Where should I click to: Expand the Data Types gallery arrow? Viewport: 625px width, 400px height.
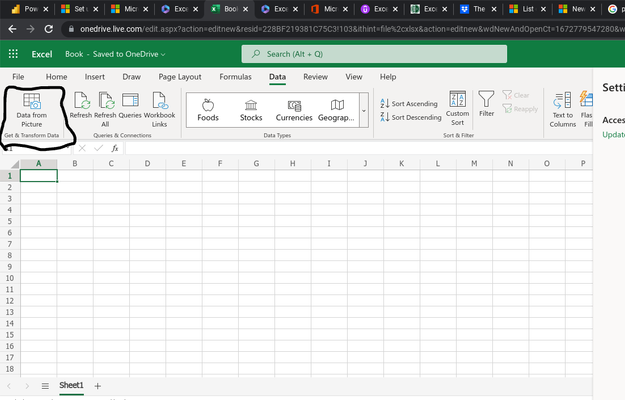tap(364, 110)
